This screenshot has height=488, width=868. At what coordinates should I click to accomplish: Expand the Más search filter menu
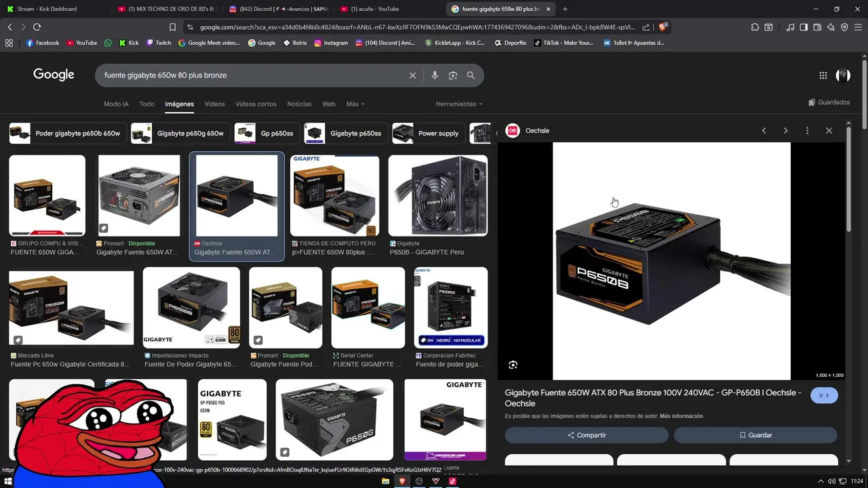click(355, 104)
